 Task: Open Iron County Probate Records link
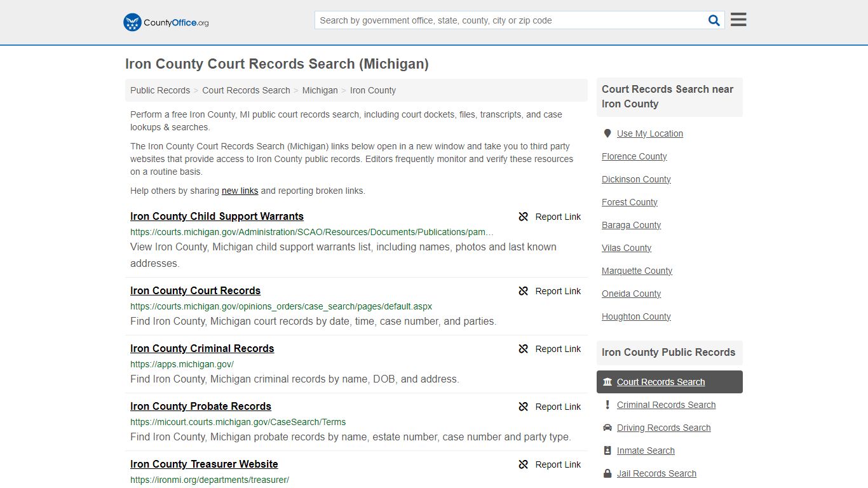coord(201,406)
